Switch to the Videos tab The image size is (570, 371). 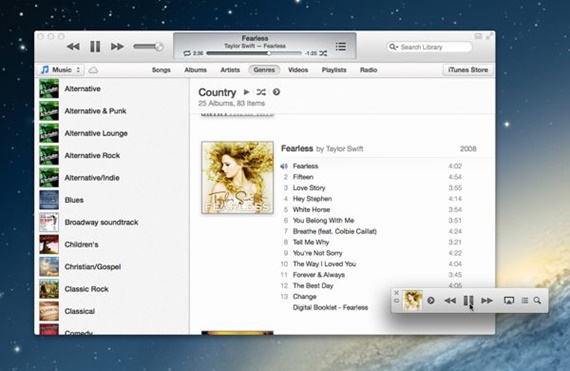298,70
